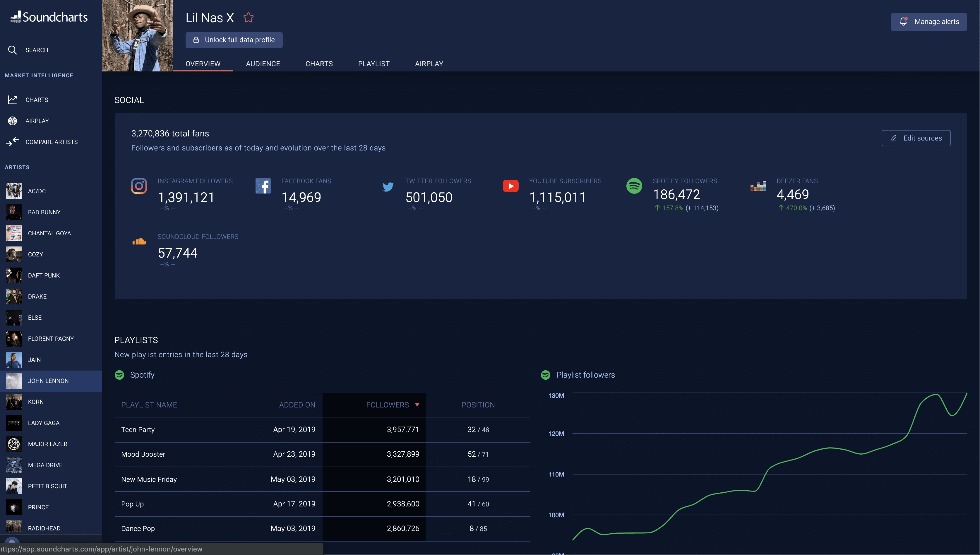Open the Teen Party playlist row
This screenshot has height=555, width=980.
coord(323,430)
